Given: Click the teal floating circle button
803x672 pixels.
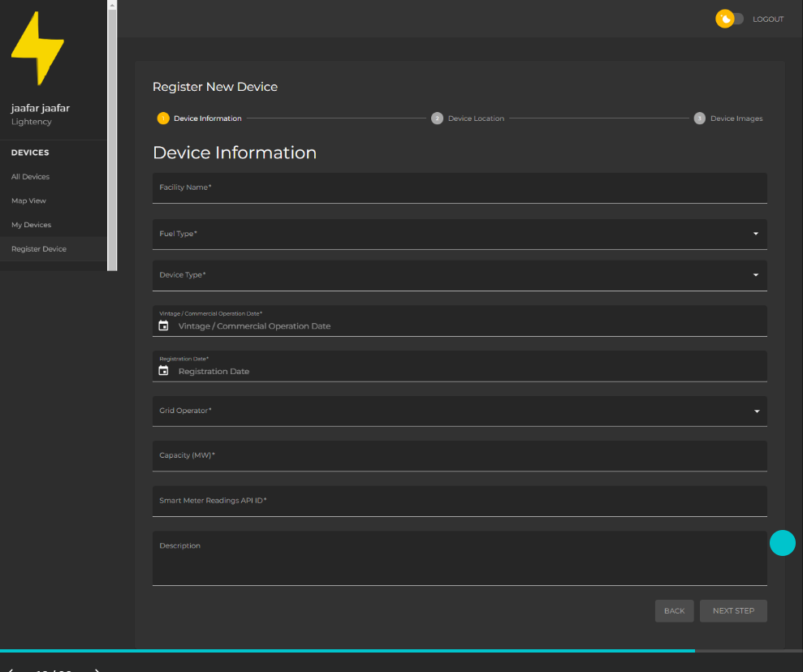Looking at the screenshot, I should click(x=782, y=542).
